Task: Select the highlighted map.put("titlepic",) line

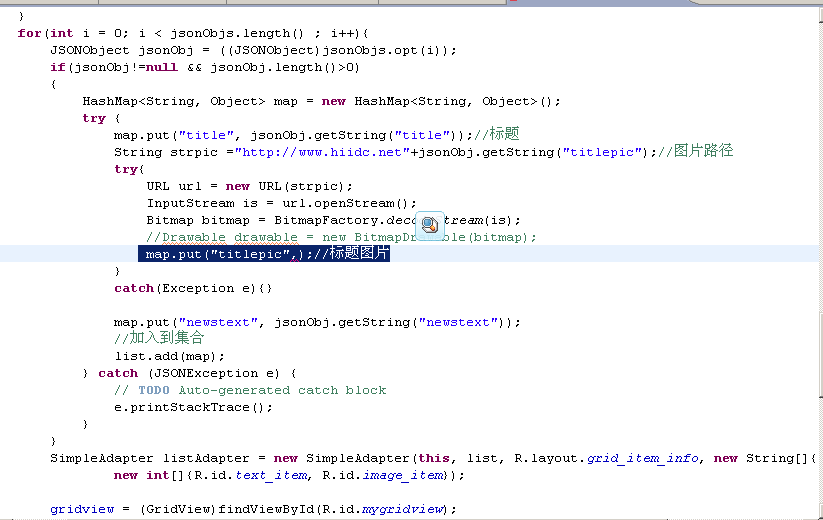Action: tap(264, 254)
